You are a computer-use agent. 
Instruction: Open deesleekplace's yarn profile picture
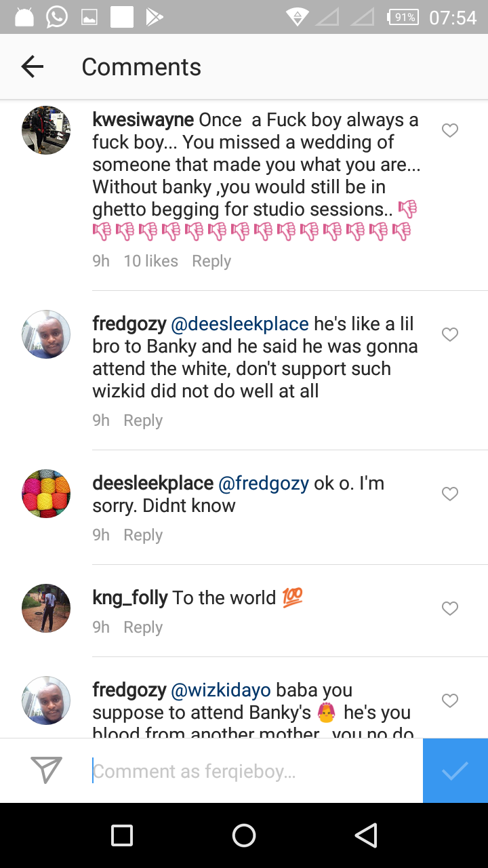(46, 494)
